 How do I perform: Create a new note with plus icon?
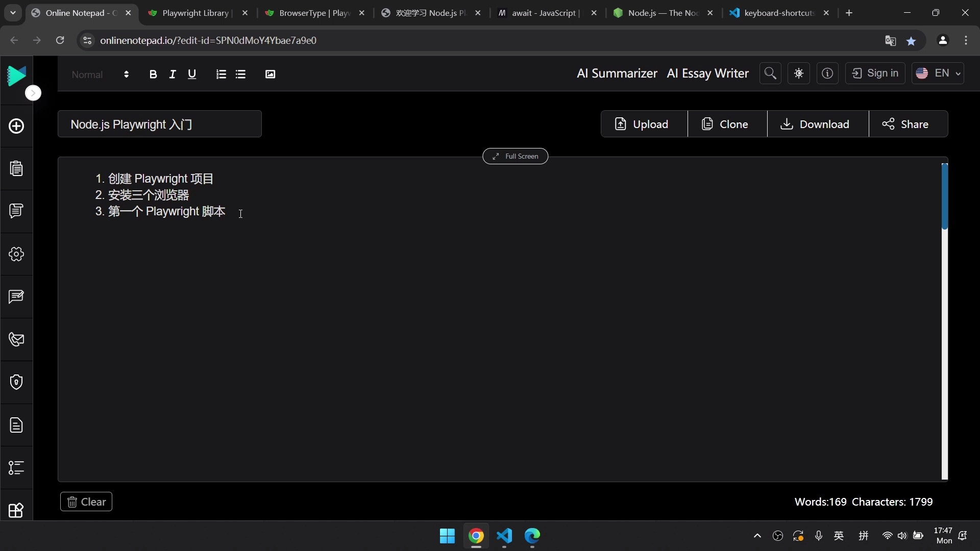click(16, 126)
